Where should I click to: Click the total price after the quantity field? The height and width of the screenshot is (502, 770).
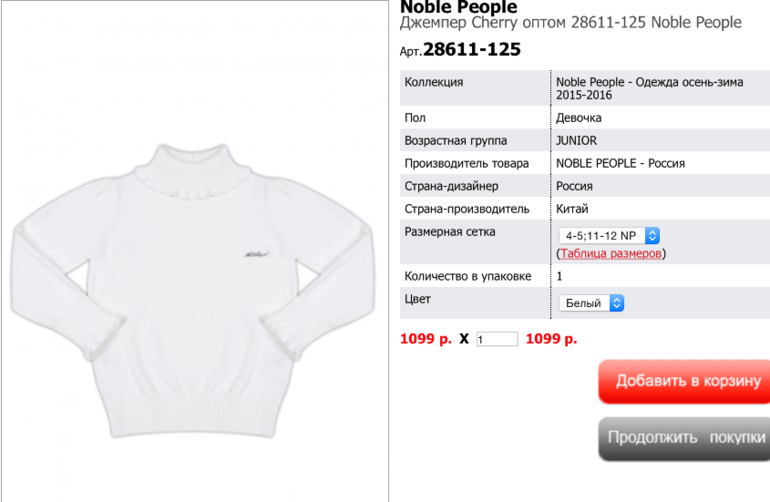tap(551, 339)
